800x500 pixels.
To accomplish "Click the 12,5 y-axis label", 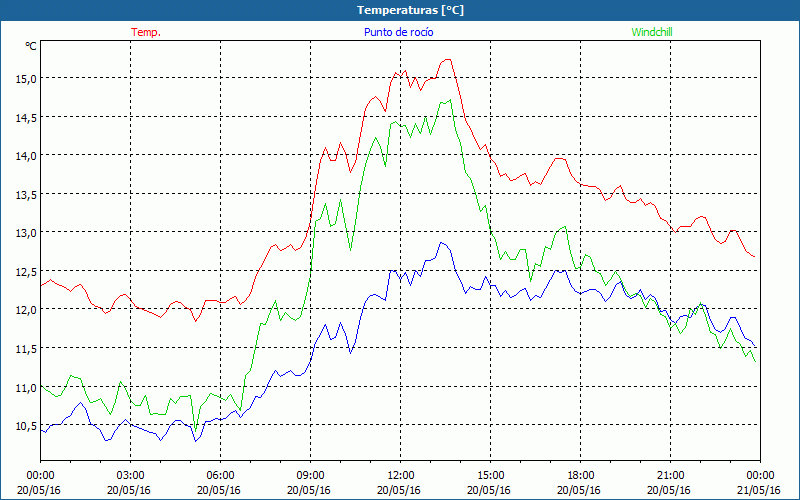I will click(26, 271).
